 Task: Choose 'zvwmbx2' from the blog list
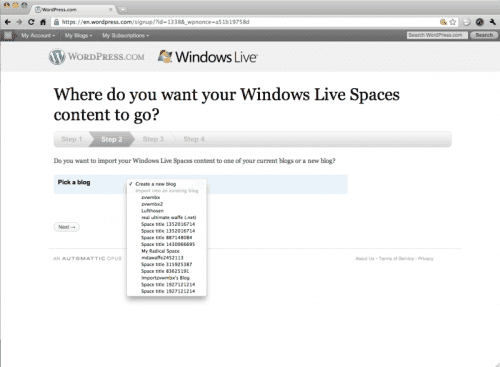(166, 204)
